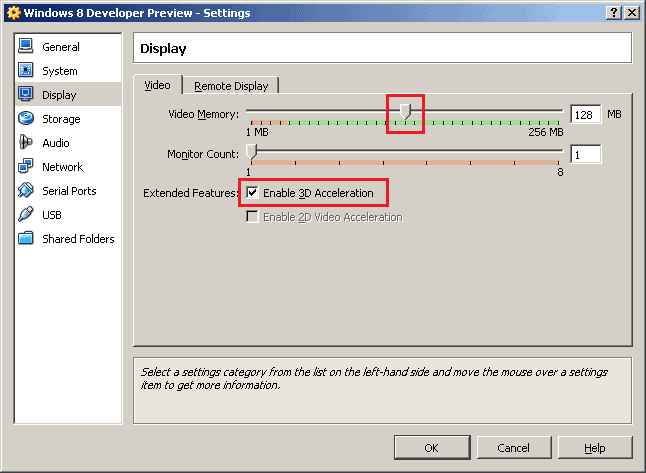Click the Video Memory label
The height and width of the screenshot is (473, 646).
(x=203, y=114)
